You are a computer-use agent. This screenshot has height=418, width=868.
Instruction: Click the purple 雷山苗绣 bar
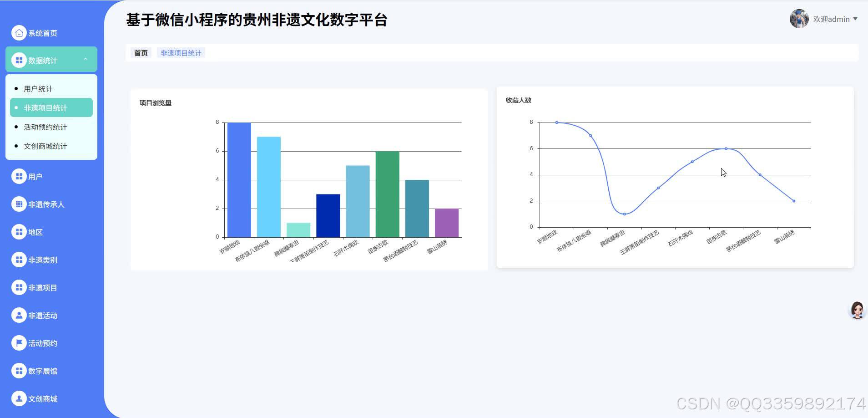[x=447, y=223]
